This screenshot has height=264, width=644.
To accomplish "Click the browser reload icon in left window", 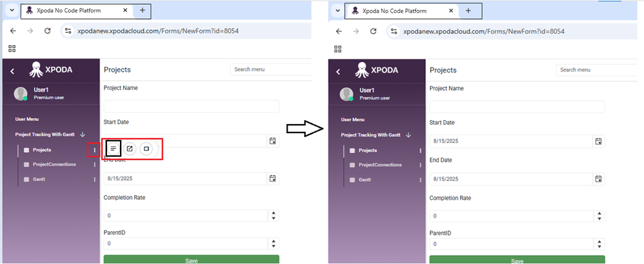I will 47,31.
